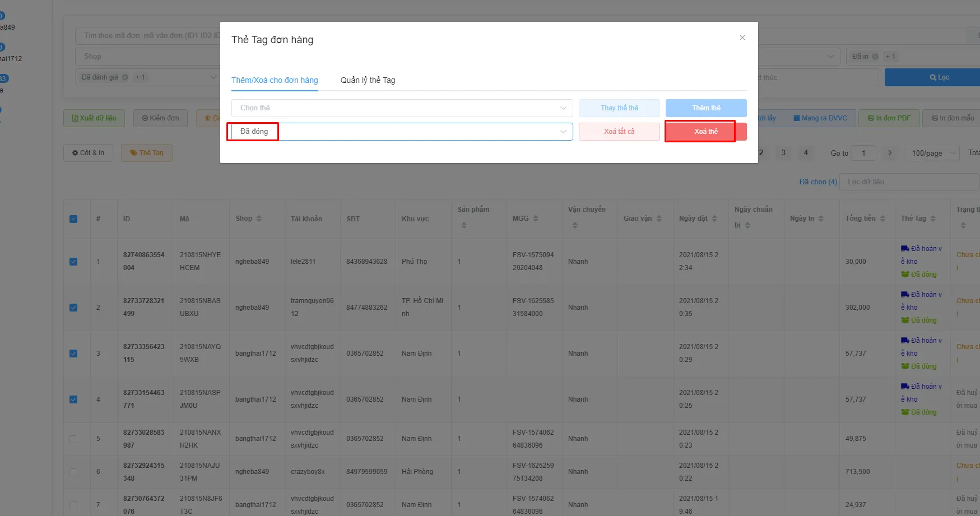Select the Thêm/Xoá cho đơn hàng tab
Viewport: 980px width, 516px height.
[x=275, y=80]
